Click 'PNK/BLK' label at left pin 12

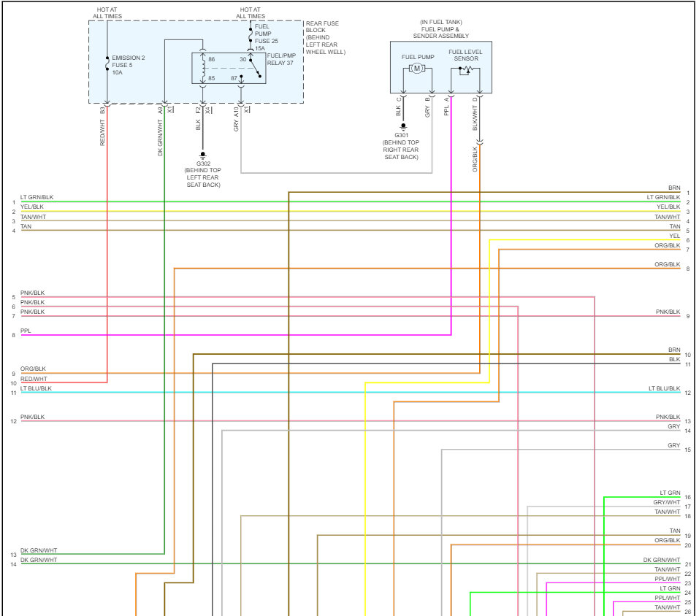click(x=33, y=417)
